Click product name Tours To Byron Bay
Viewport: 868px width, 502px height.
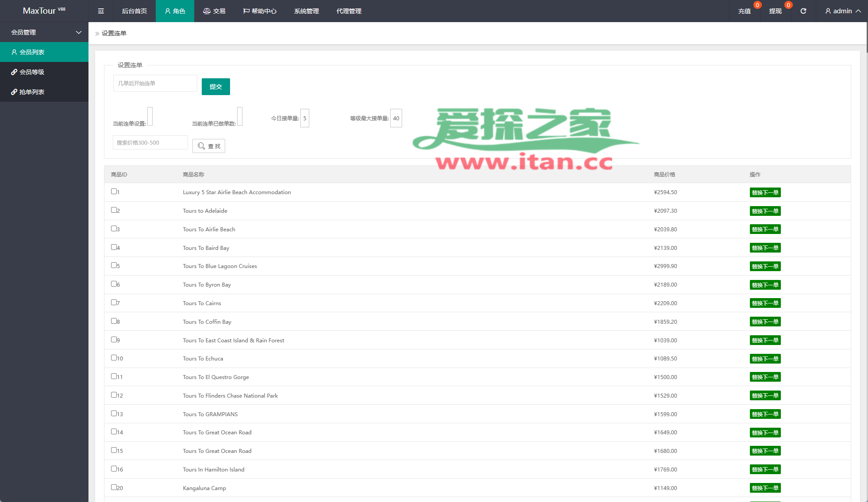coord(207,285)
